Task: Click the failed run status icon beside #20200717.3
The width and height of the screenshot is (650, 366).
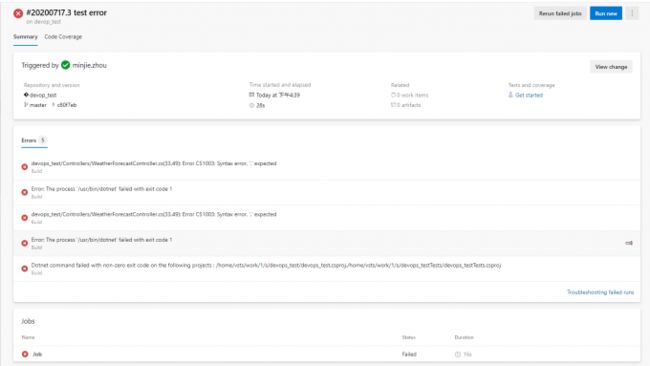Action: 18,13
